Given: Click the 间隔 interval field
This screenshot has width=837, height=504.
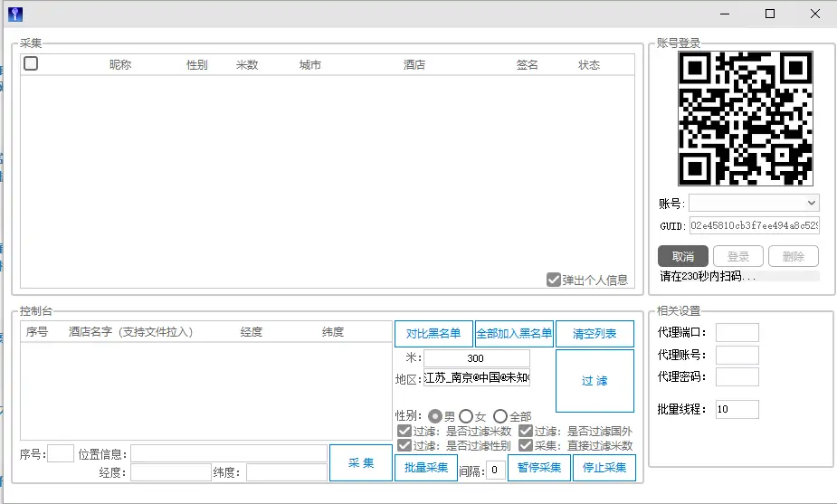Looking at the screenshot, I should (496, 470).
